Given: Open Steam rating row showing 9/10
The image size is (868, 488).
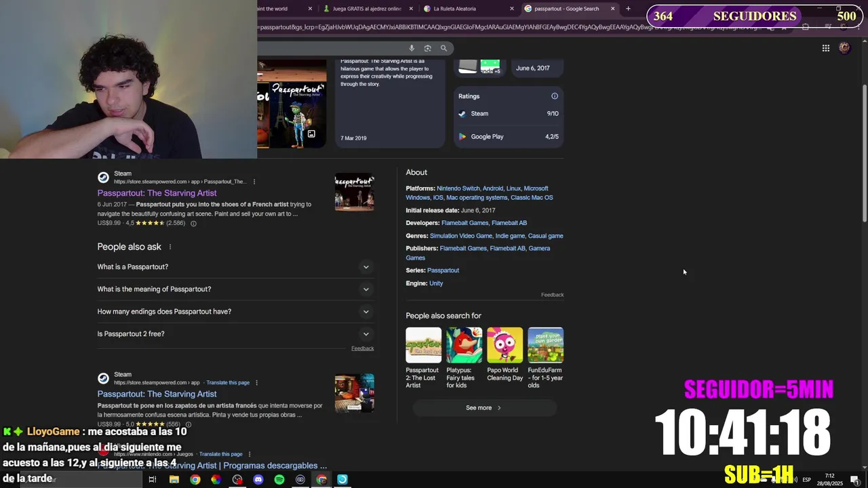Looking at the screenshot, I should [509, 114].
